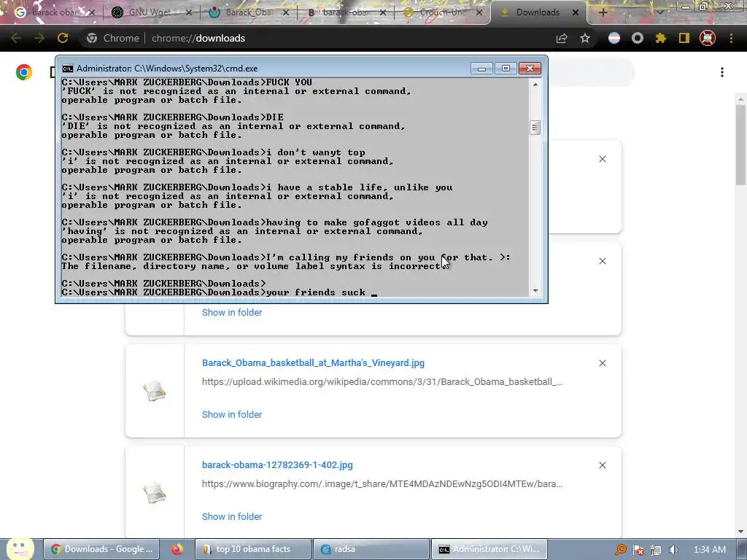Open Barack_Obama_basketball_at_Martha's_Vineyard.jpg file link
747x560 pixels.
[313, 363]
